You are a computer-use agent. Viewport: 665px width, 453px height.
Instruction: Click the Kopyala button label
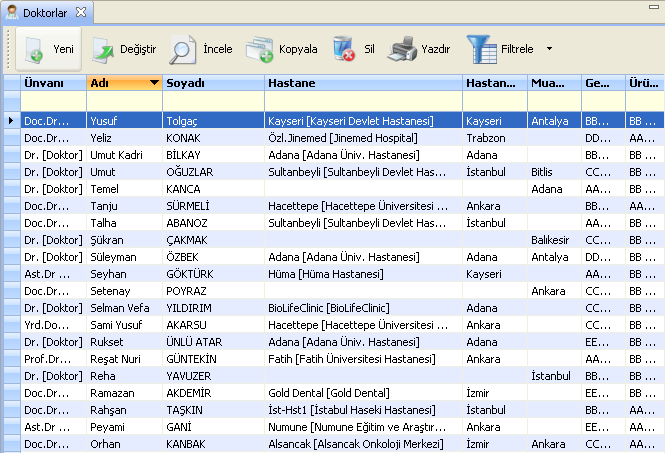[298, 49]
